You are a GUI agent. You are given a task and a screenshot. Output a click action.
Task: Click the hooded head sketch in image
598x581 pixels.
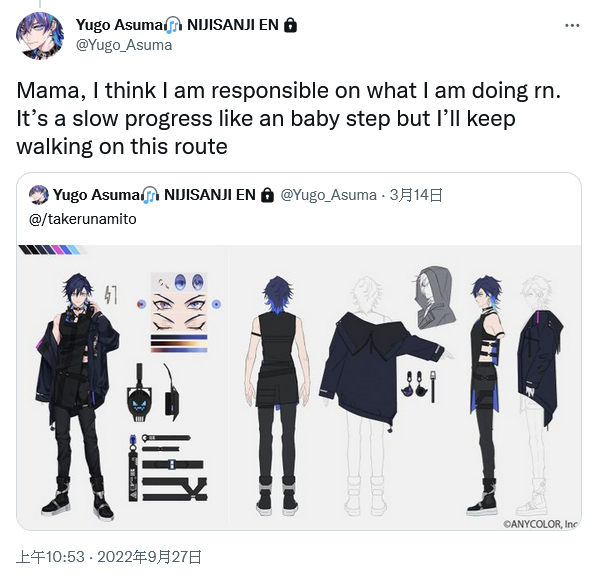pyautogui.click(x=435, y=297)
